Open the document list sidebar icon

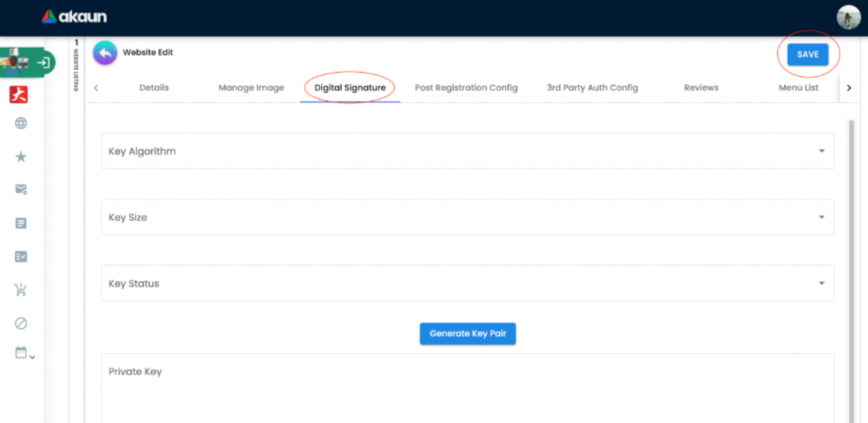pyautogui.click(x=21, y=223)
